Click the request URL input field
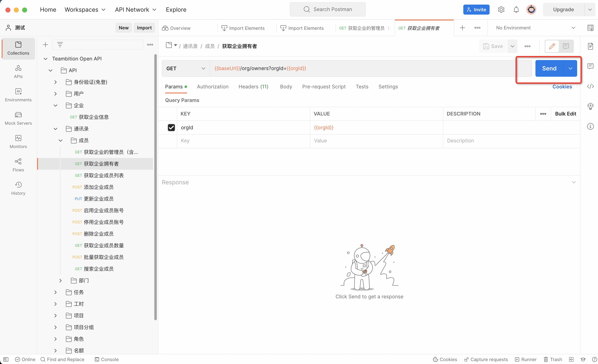This screenshot has width=598, height=364. tap(364, 68)
